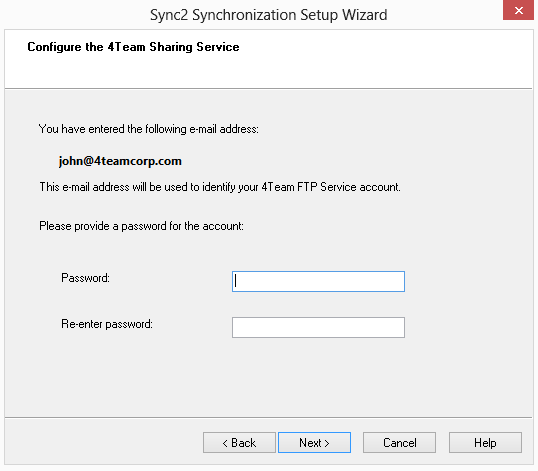Viewport: 538px width, 471px height.
Task: Focus the Re-enter password text box
Action: (x=318, y=327)
